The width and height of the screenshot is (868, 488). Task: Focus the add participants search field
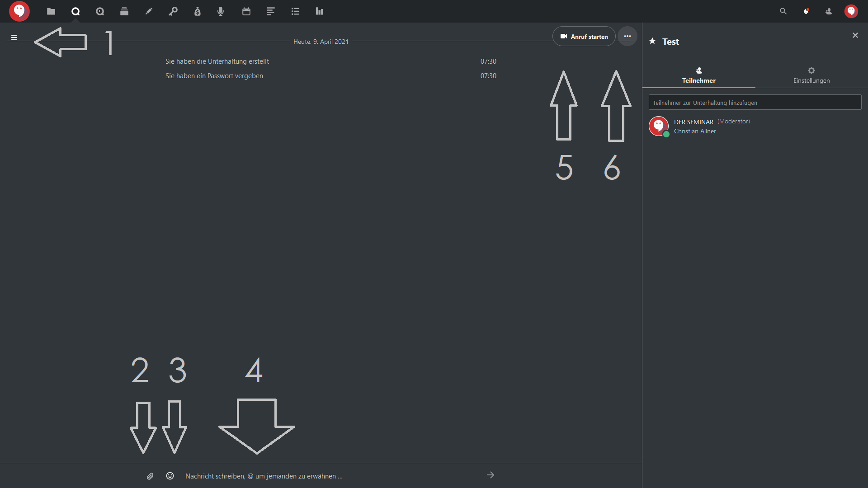(x=755, y=103)
